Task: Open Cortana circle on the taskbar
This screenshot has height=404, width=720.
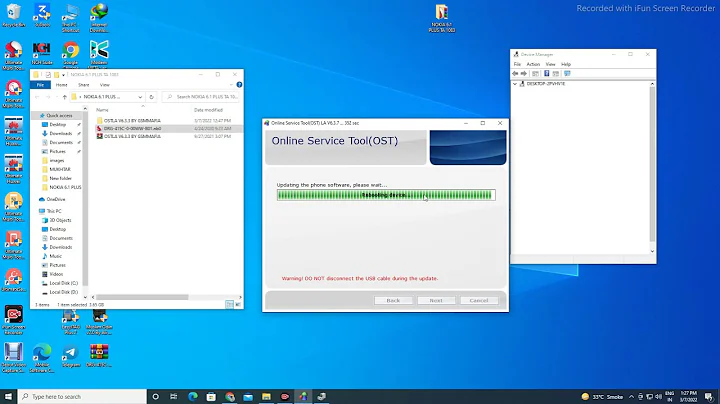Action: coord(155,397)
